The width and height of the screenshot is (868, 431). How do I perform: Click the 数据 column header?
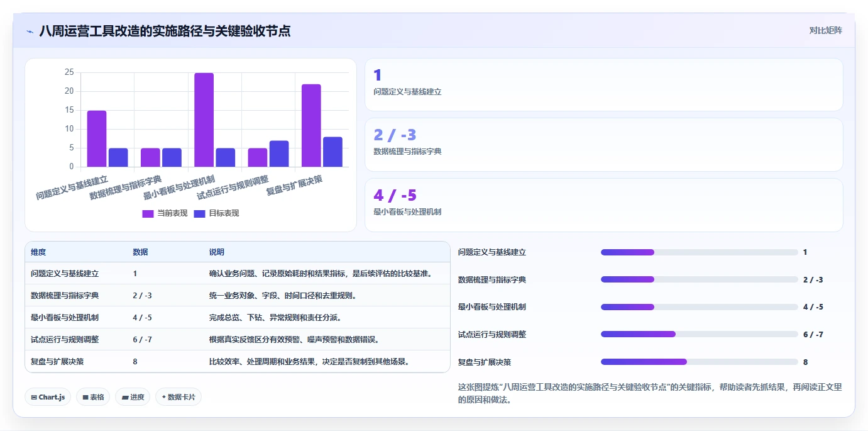pyautogui.click(x=140, y=252)
